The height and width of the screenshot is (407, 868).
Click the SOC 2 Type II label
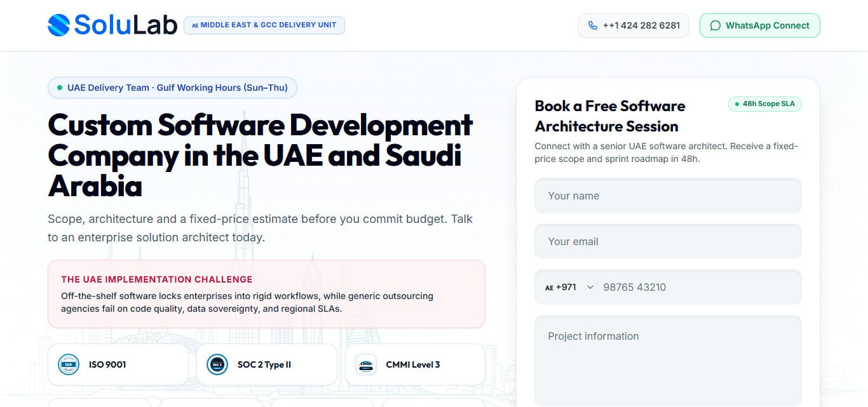click(x=264, y=364)
